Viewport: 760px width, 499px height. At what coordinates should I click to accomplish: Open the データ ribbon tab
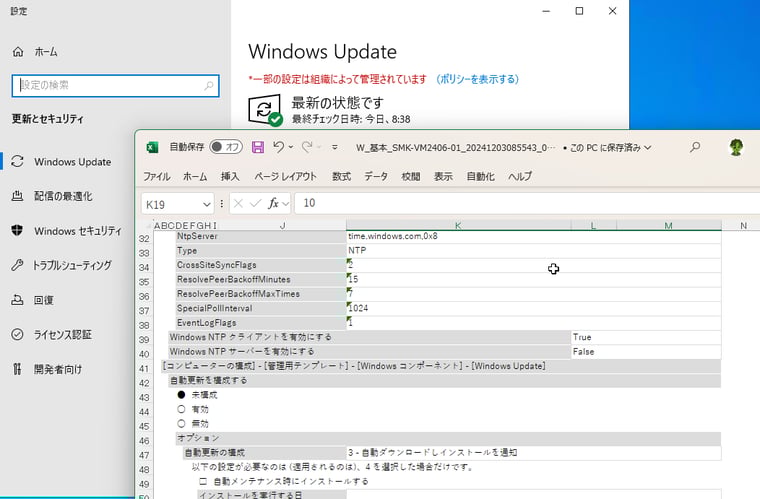coord(376,176)
